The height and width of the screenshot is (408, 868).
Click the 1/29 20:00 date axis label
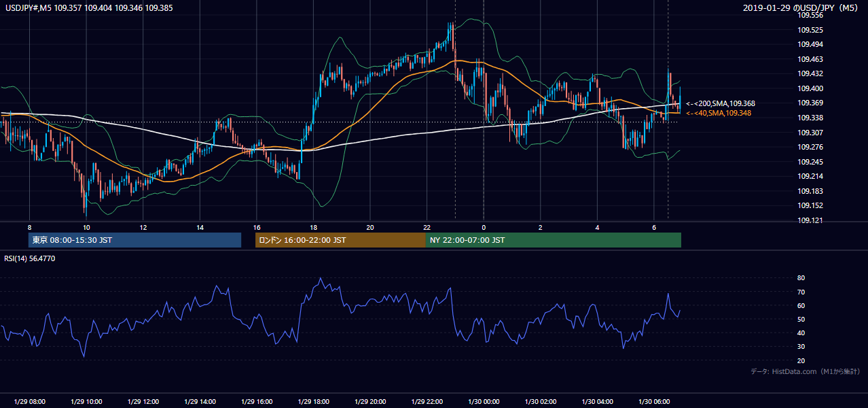(369, 401)
